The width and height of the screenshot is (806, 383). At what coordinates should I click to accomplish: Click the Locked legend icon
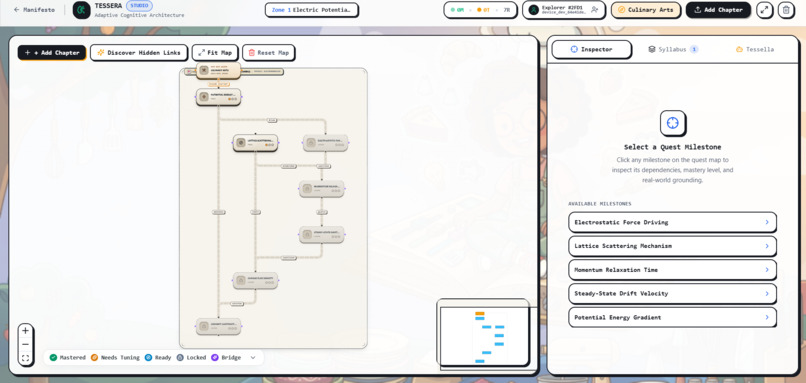tap(180, 357)
